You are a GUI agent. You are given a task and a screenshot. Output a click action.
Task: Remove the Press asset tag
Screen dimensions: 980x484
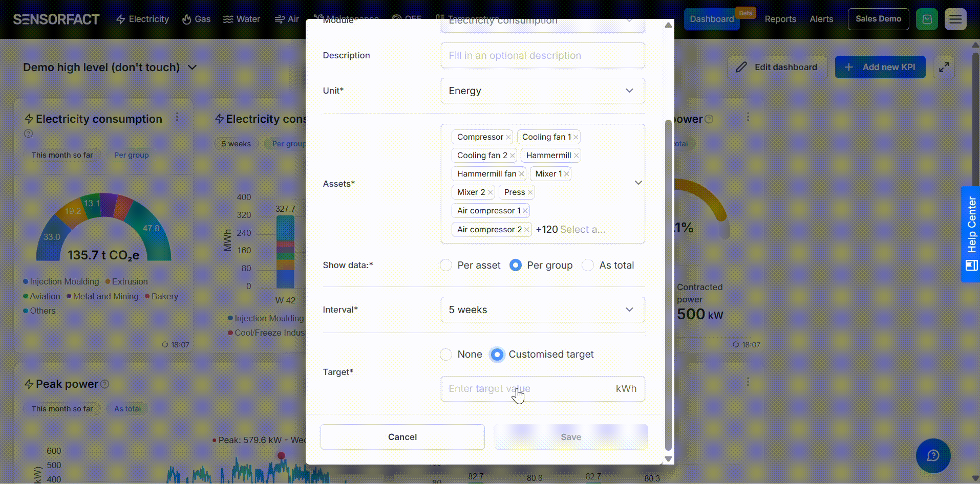coord(530,192)
